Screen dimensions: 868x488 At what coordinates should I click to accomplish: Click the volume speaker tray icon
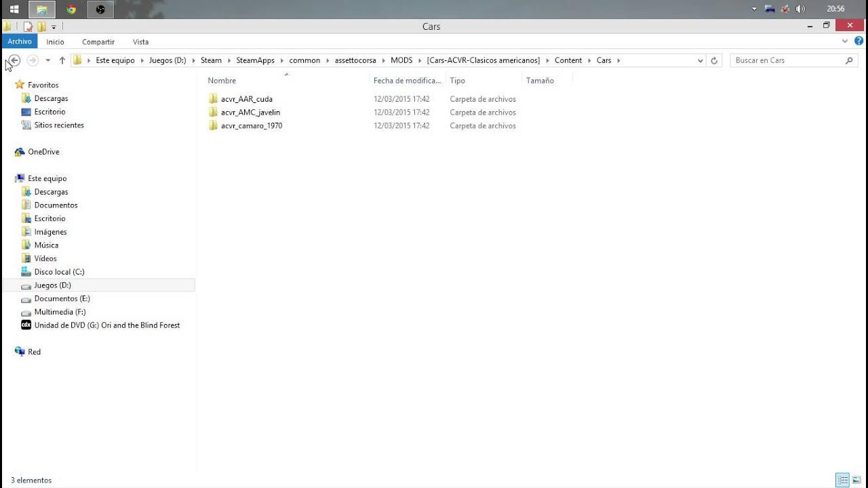pos(800,9)
